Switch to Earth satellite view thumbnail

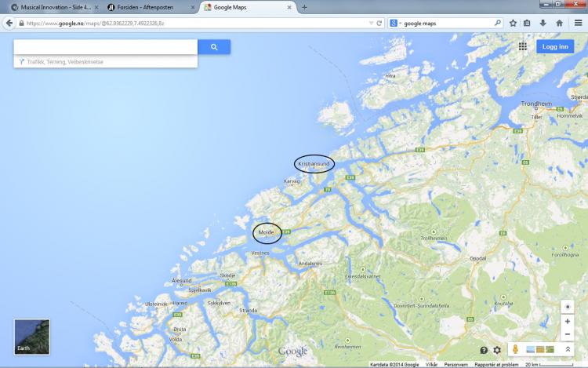[x=32, y=337]
